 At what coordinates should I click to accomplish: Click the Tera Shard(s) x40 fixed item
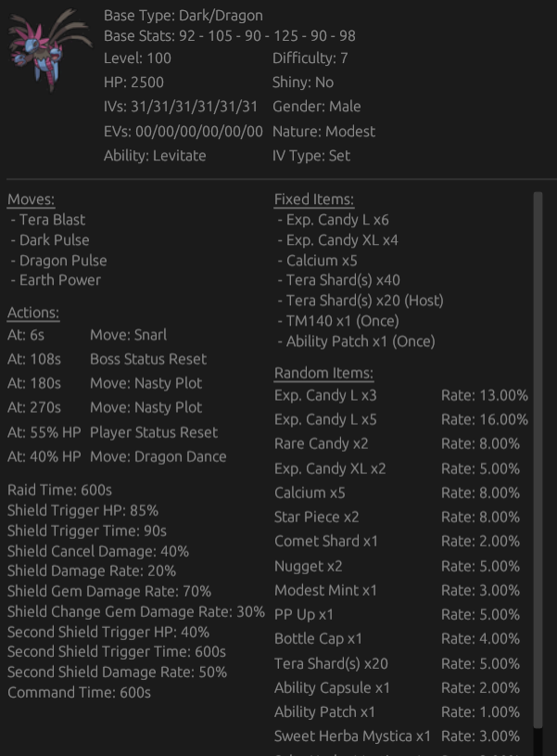click(342, 280)
